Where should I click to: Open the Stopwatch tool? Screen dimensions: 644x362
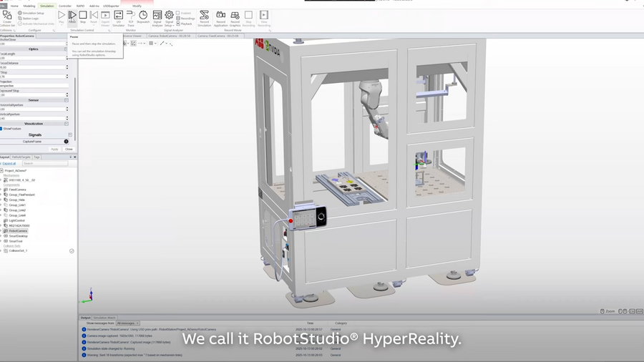point(143,17)
